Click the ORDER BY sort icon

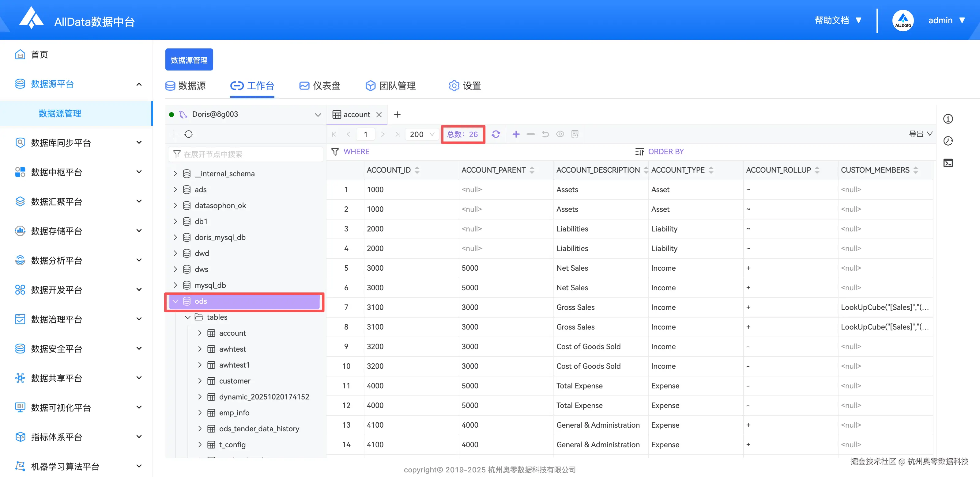(639, 151)
